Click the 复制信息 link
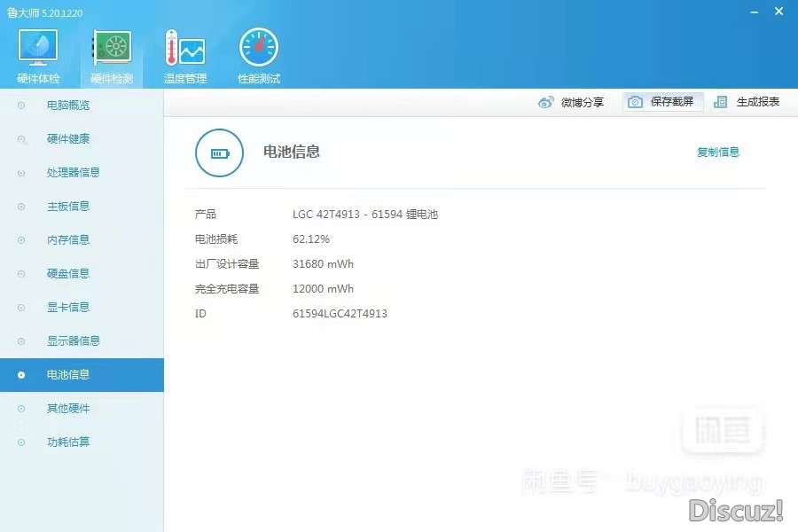Viewport: 798px width, 532px height. pos(717,153)
